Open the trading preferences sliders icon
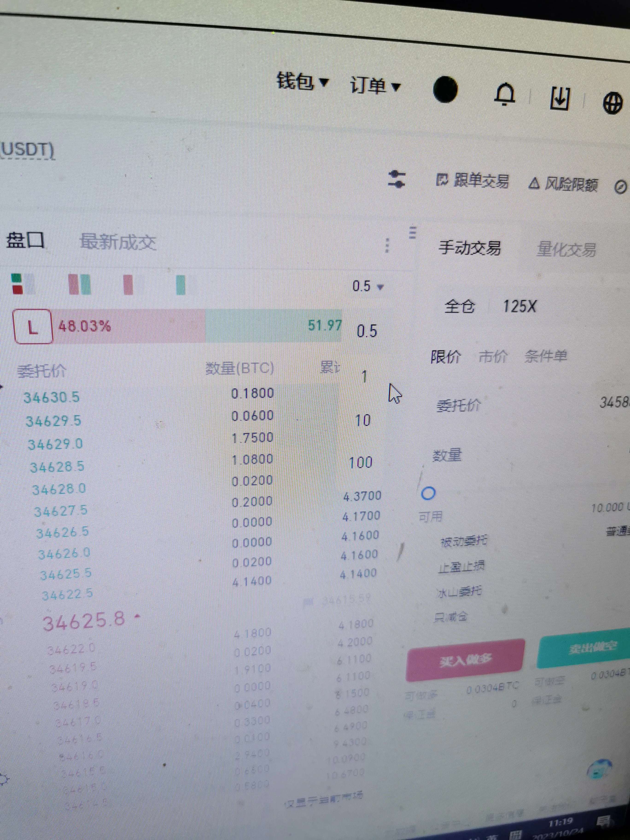The width and height of the screenshot is (630, 840). [x=397, y=179]
